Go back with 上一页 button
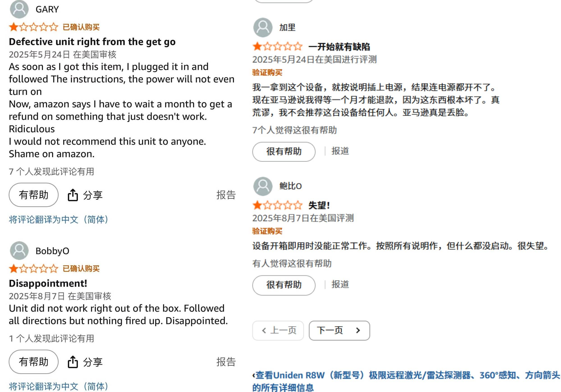This screenshot has width=561, height=392. pyautogui.click(x=278, y=330)
